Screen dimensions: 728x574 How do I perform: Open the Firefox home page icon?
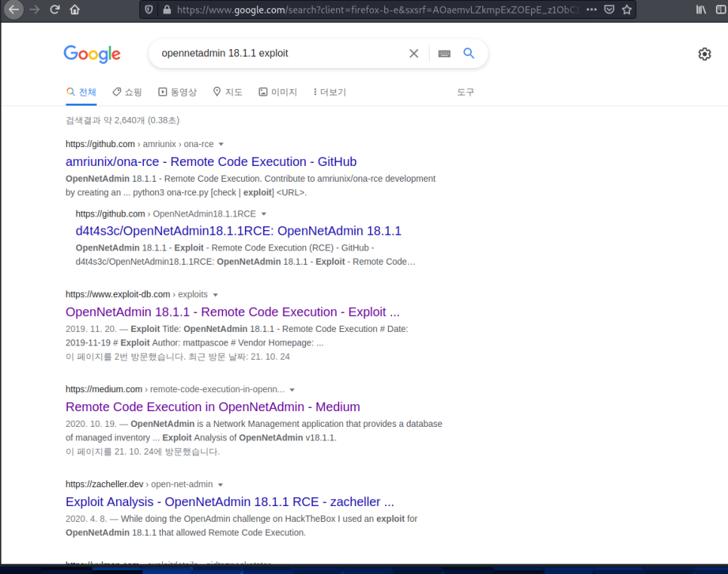(x=75, y=9)
